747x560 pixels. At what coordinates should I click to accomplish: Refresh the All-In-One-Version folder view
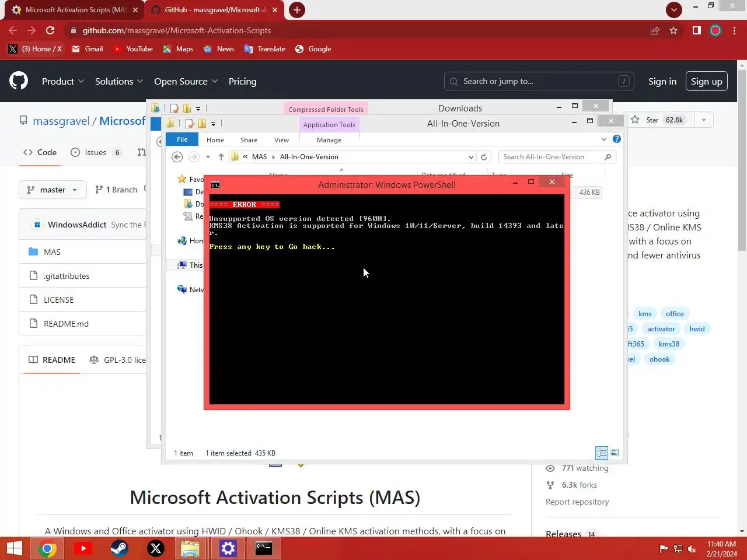484,157
